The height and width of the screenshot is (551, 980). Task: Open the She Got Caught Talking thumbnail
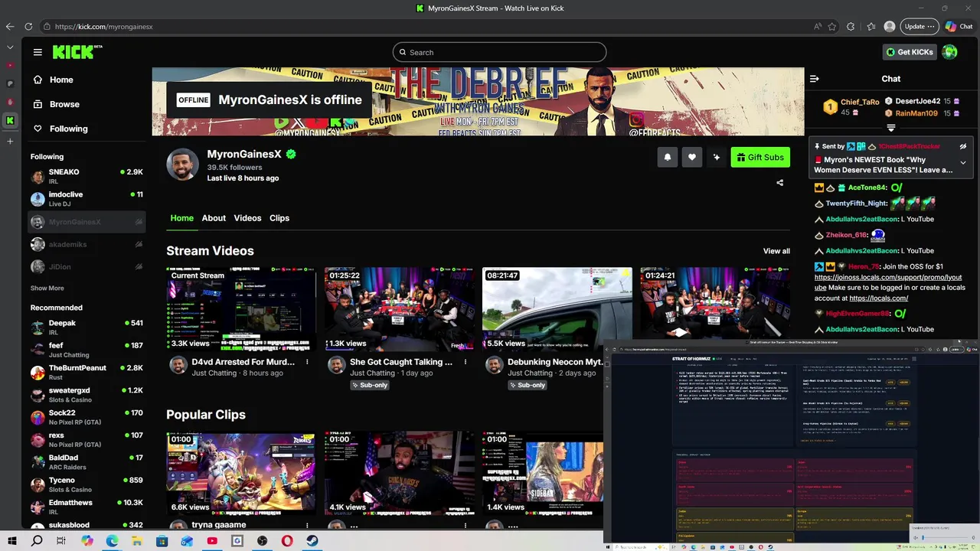tap(399, 309)
